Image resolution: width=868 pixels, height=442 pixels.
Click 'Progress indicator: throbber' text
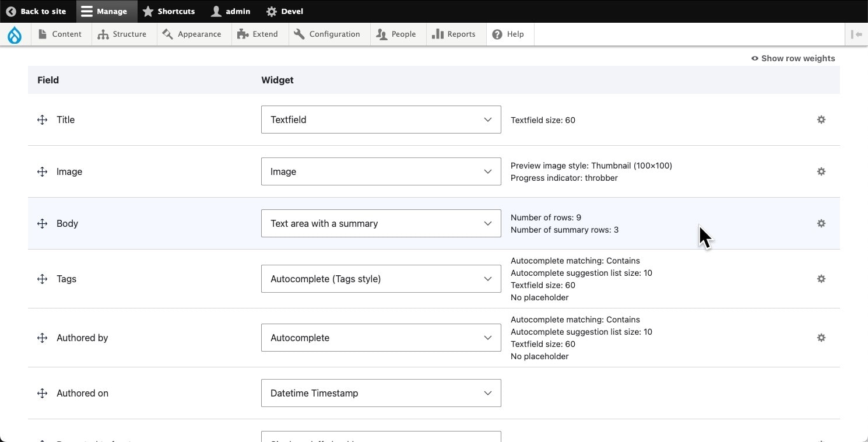coord(564,178)
